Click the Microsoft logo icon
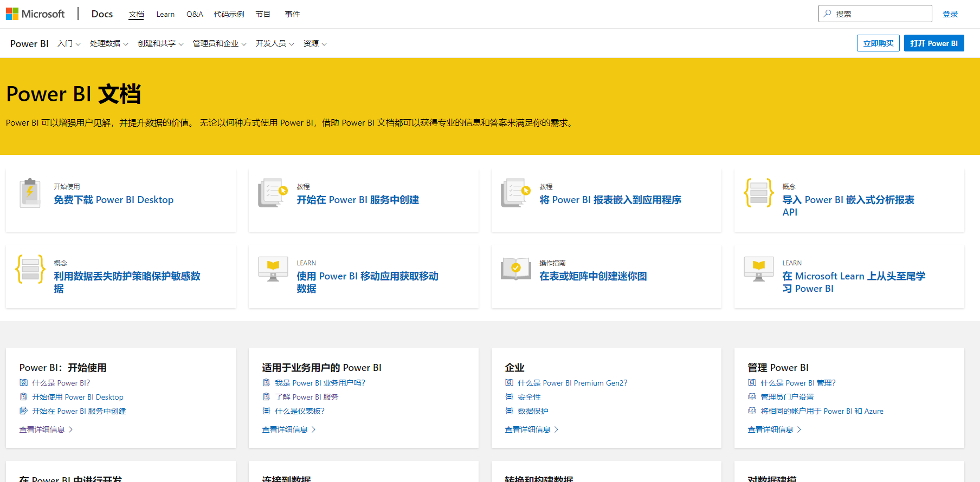The image size is (980, 482). (x=12, y=14)
